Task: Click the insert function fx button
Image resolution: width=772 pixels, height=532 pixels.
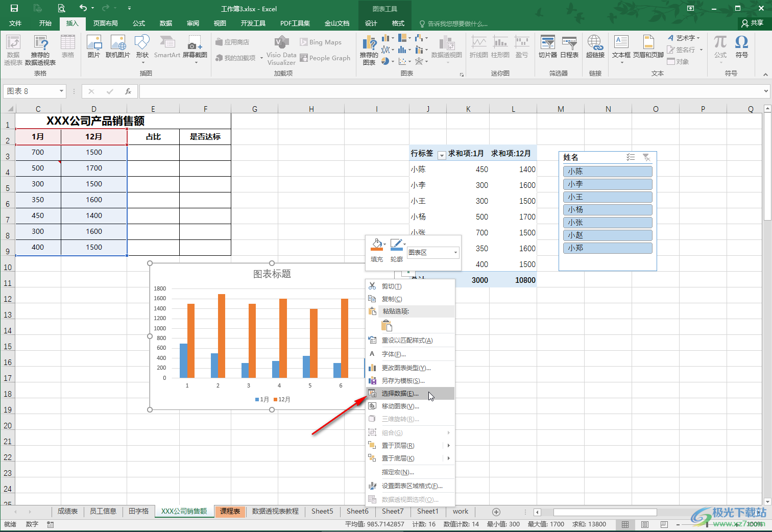Action: pos(128,91)
